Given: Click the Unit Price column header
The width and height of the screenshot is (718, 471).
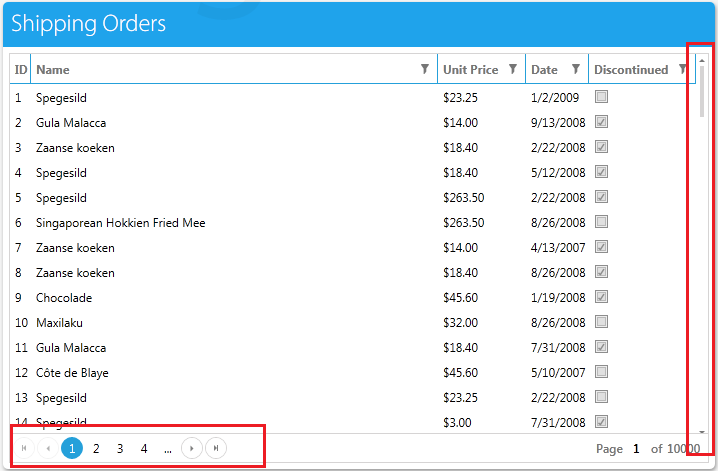Looking at the screenshot, I should [x=470, y=70].
